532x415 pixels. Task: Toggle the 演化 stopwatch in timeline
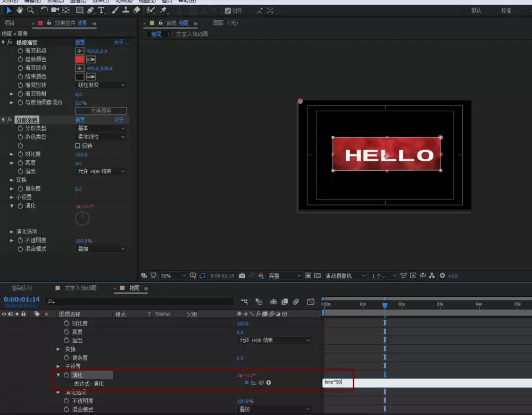coord(66,375)
